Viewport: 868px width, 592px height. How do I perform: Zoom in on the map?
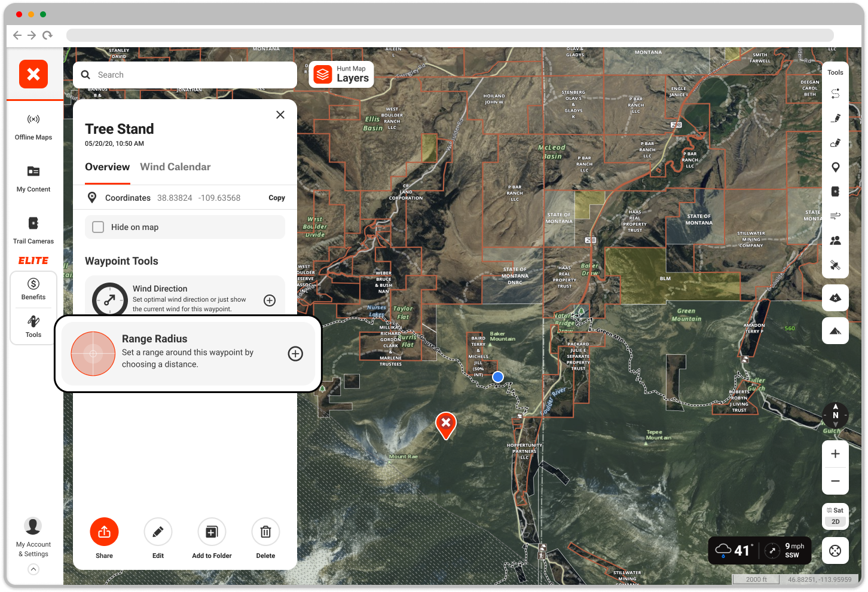(836, 454)
